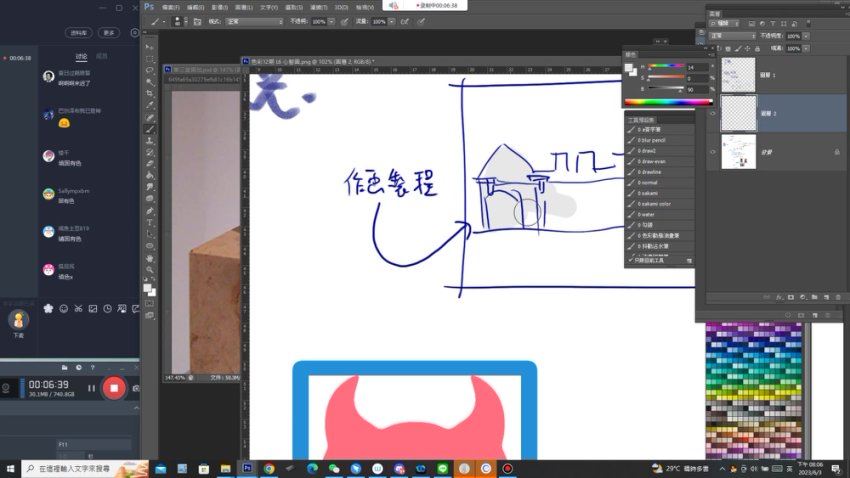Screen dimensions: 850x478
Task: Toggle visibility eye of the background layer
Action: tap(713, 152)
